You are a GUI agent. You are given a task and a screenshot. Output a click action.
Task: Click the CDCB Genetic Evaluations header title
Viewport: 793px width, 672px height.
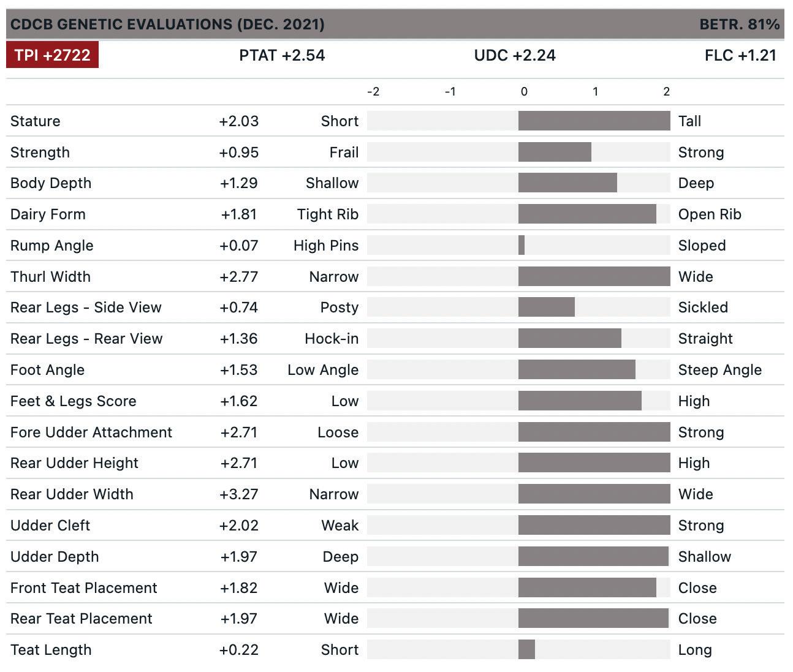tap(167, 25)
